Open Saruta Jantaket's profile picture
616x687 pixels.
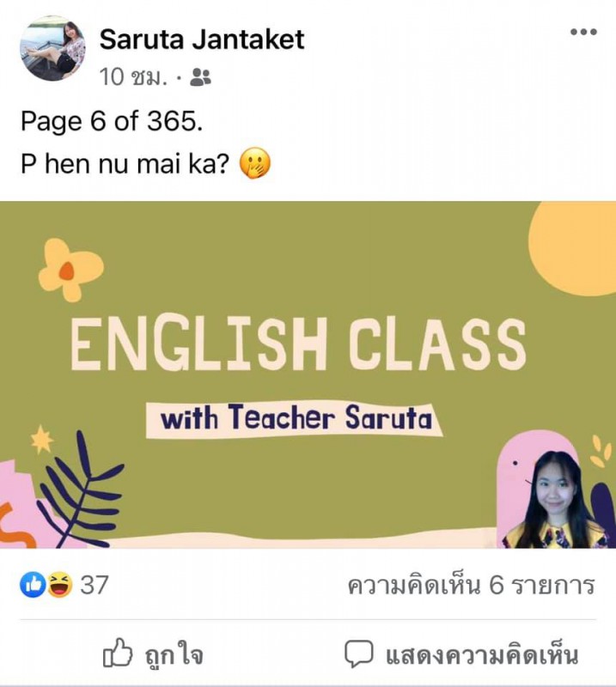52,48
